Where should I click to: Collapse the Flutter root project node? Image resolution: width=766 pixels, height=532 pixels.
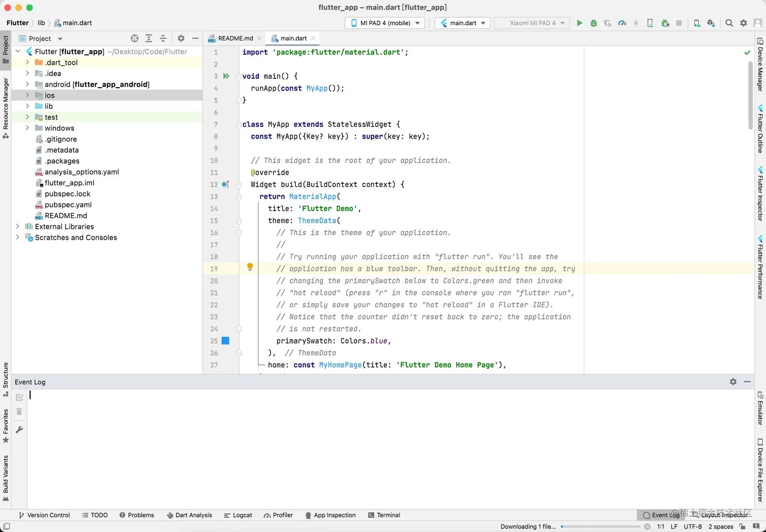[x=18, y=51]
